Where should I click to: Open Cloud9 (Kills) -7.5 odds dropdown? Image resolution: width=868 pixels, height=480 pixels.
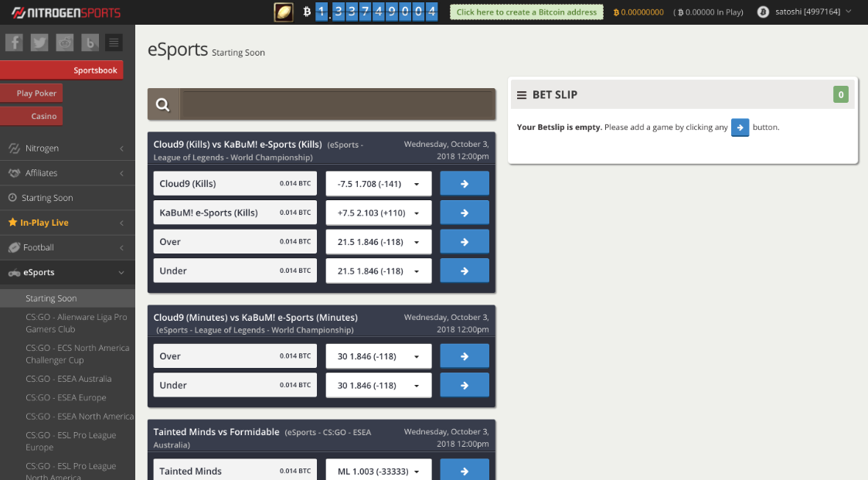[x=379, y=184]
